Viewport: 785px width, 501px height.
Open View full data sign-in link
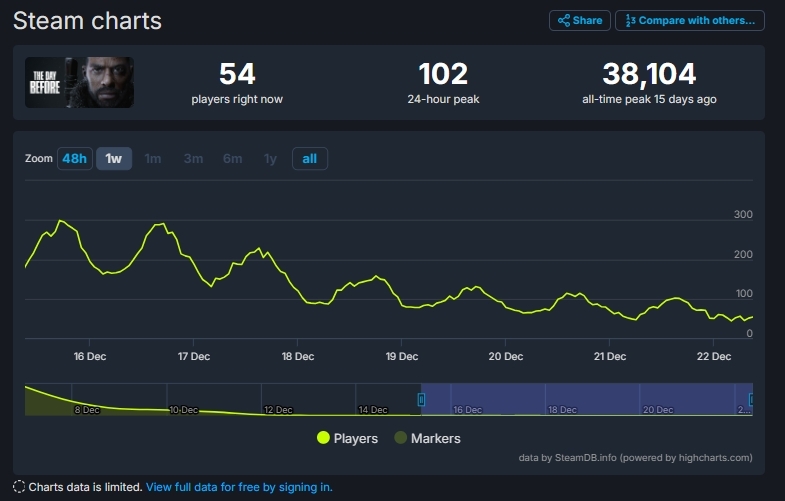239,487
